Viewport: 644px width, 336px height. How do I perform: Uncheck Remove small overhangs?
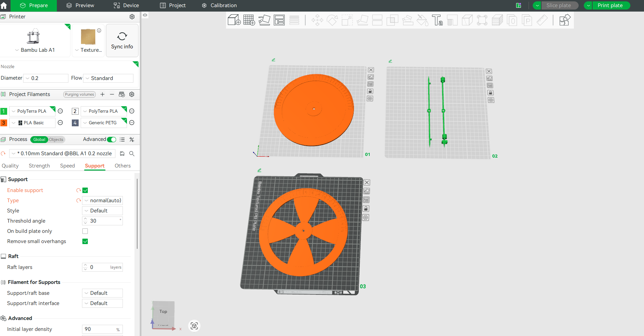[85, 241]
